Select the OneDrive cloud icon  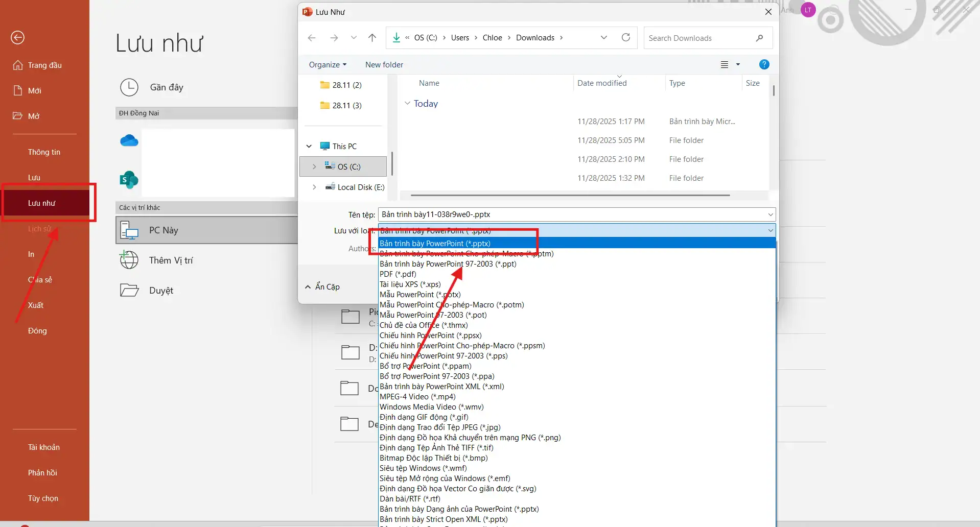pos(129,140)
